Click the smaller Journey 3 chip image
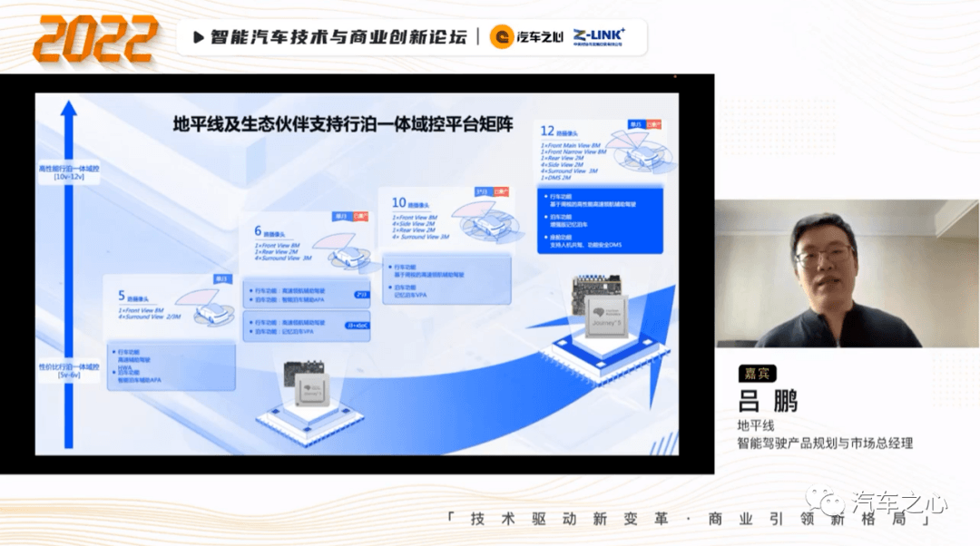The width and height of the screenshot is (980, 546). tap(311, 390)
